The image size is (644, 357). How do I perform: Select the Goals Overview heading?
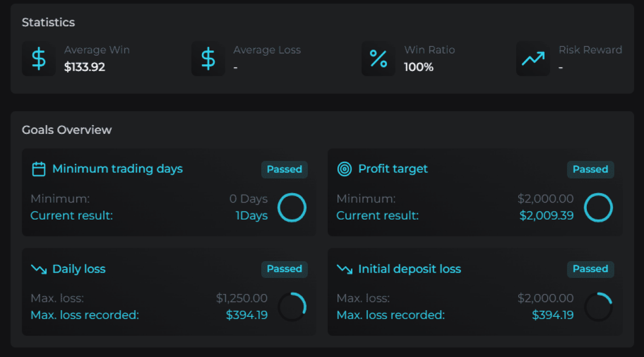[66, 130]
